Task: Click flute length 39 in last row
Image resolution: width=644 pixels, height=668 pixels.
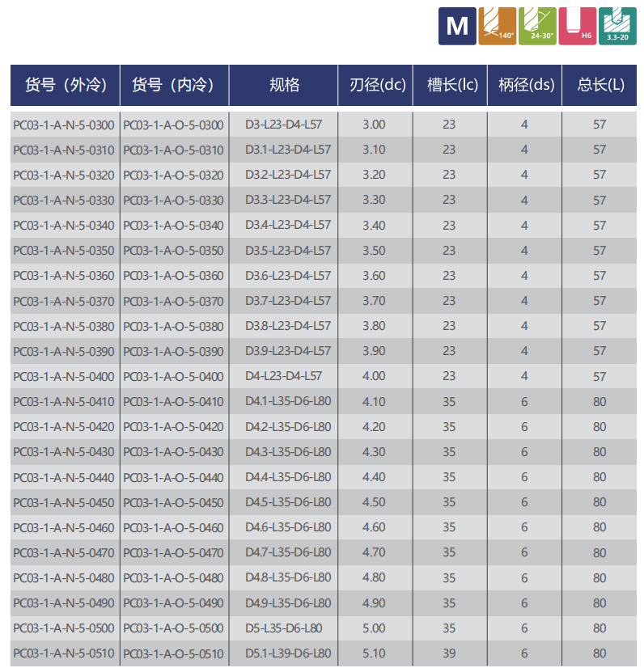Action: pos(449,653)
